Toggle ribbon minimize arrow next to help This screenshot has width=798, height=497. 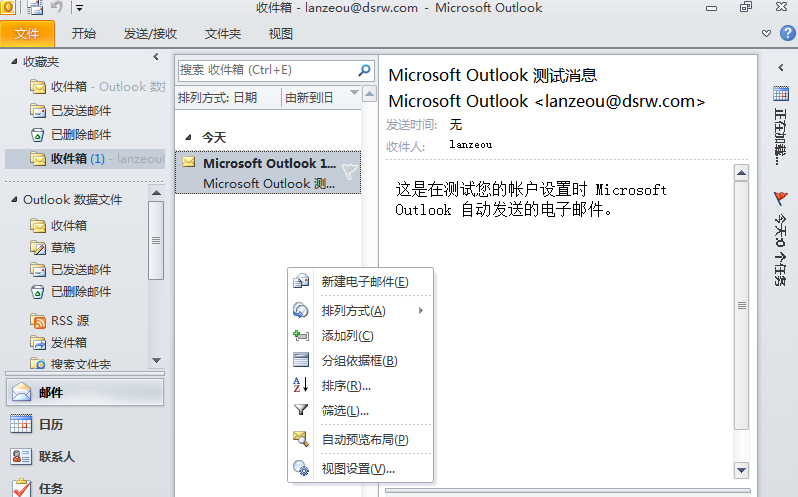click(766, 34)
